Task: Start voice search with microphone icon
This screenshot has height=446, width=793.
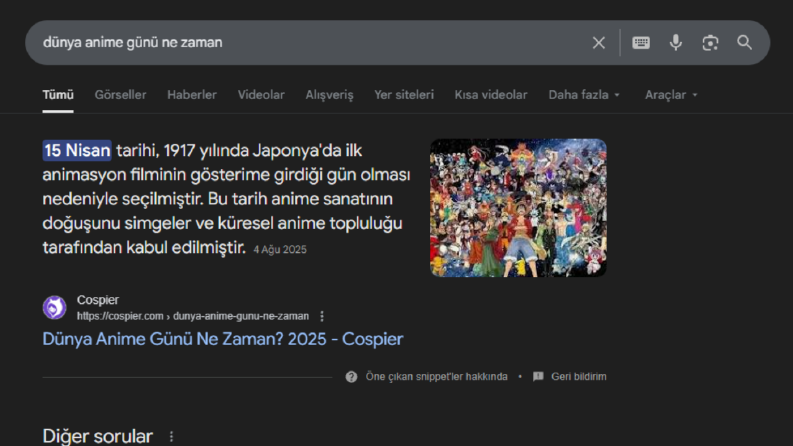Action: point(676,43)
